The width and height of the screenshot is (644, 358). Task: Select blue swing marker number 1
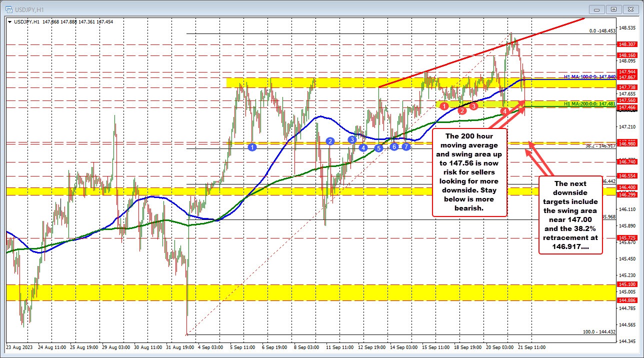252,147
